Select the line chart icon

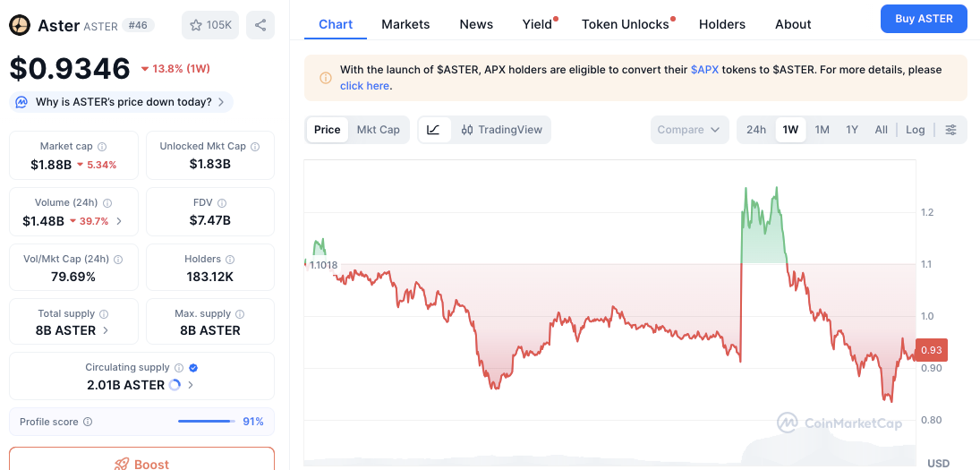433,130
